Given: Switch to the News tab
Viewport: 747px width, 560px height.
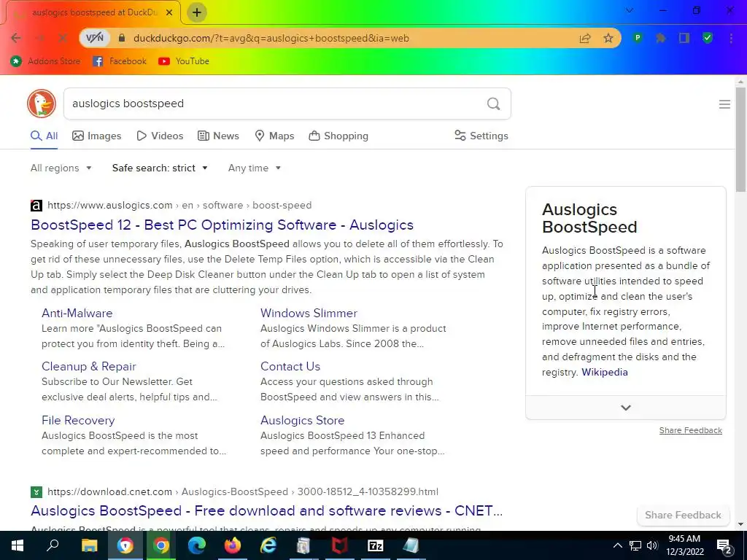Looking at the screenshot, I should click(218, 136).
